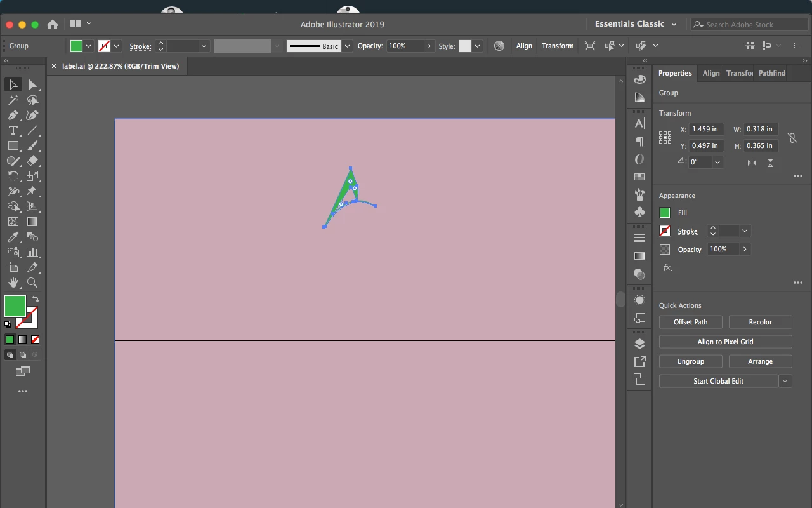Image resolution: width=812 pixels, height=508 pixels.
Task: Select the Shaper tool
Action: click(13, 161)
